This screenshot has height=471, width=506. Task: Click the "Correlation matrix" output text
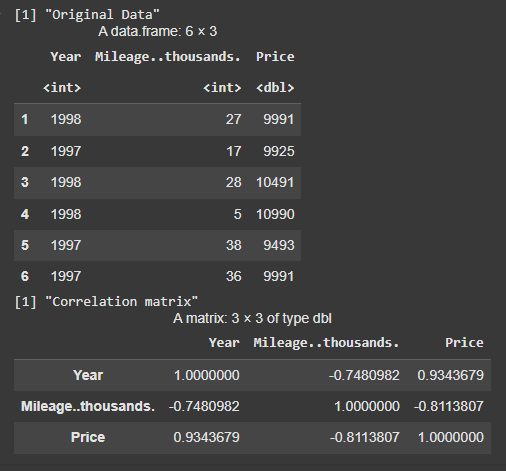tap(121, 302)
